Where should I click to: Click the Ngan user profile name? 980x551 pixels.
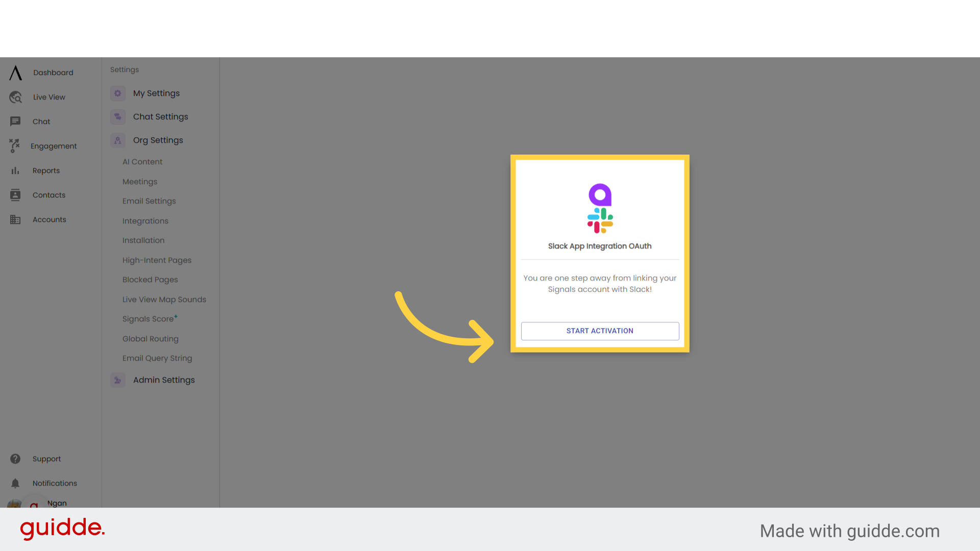57,503
